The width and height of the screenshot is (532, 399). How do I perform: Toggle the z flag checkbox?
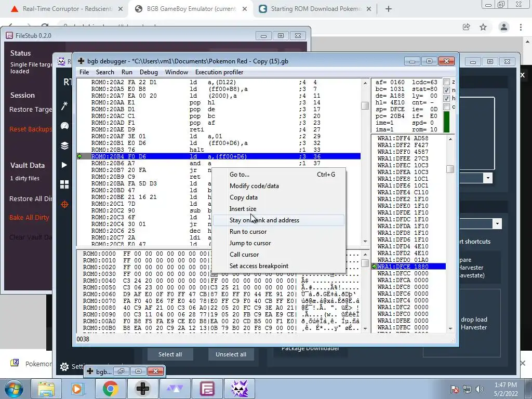point(446,82)
